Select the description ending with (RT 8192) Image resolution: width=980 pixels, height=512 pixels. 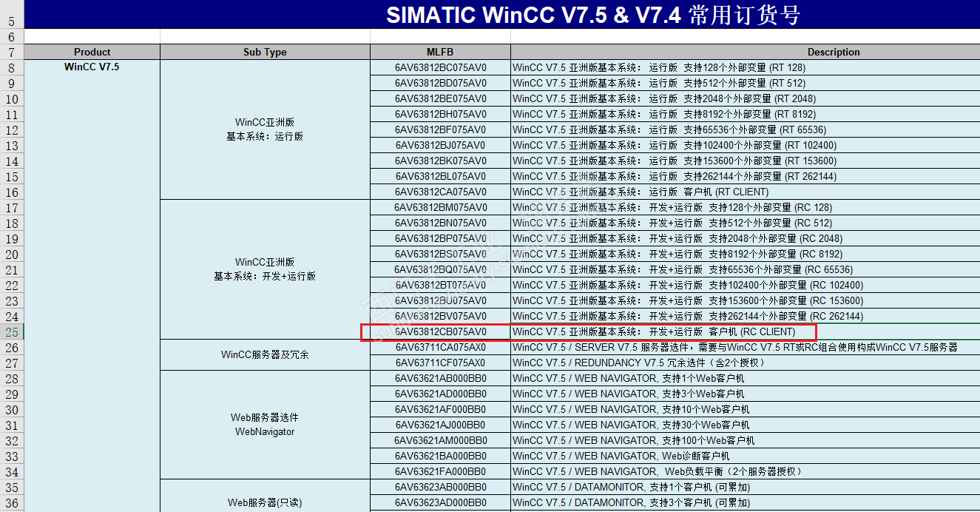(745, 114)
